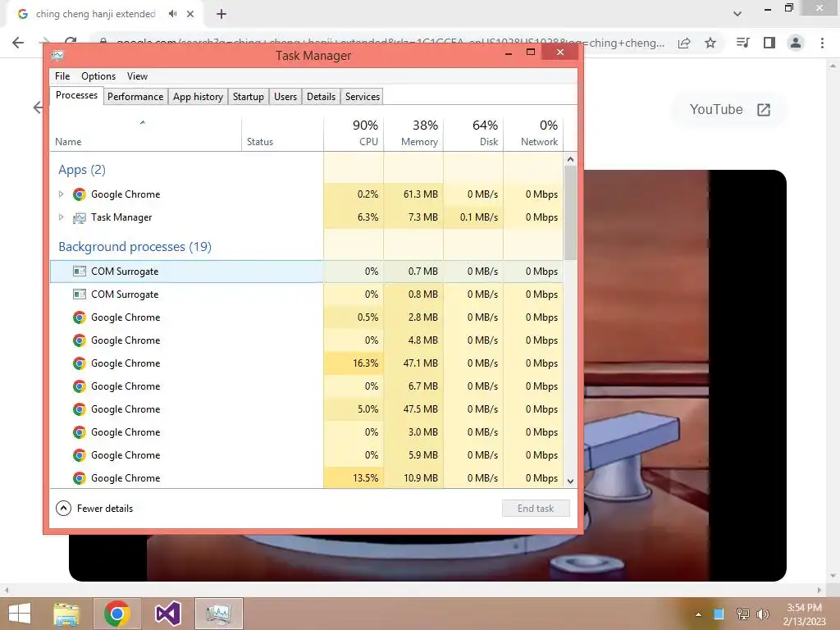Viewport: 840px width, 630px height.
Task: Open Chrome's media control icon
Action: coord(742,43)
